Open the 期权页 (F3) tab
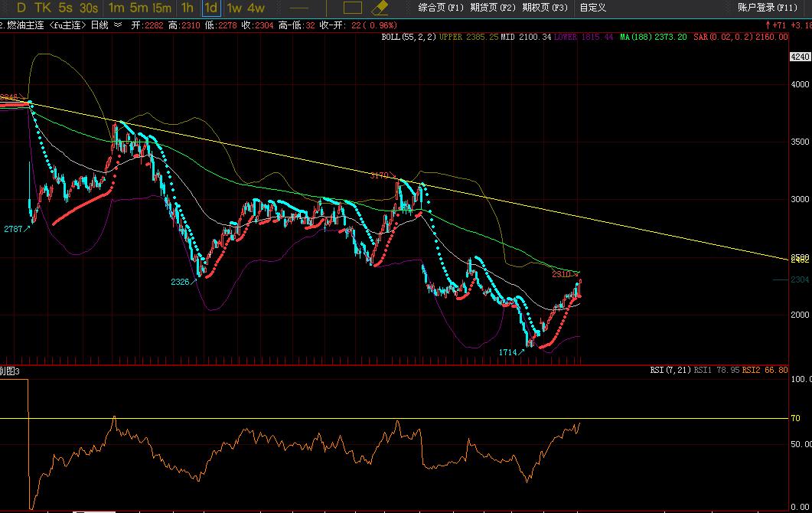 pyautogui.click(x=545, y=8)
